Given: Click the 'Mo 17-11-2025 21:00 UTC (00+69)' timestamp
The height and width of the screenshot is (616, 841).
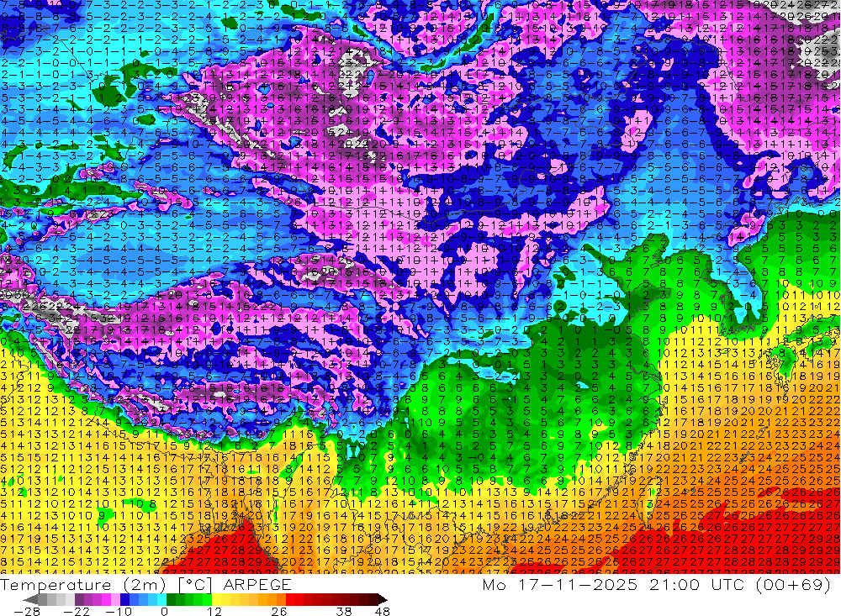Looking at the screenshot, I should tap(657, 584).
